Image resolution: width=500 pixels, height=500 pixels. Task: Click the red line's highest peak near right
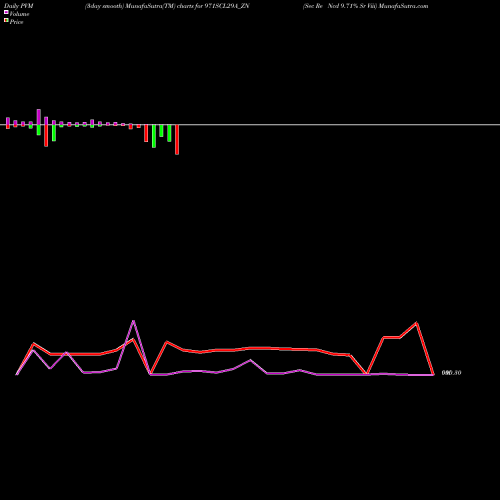pos(416,323)
